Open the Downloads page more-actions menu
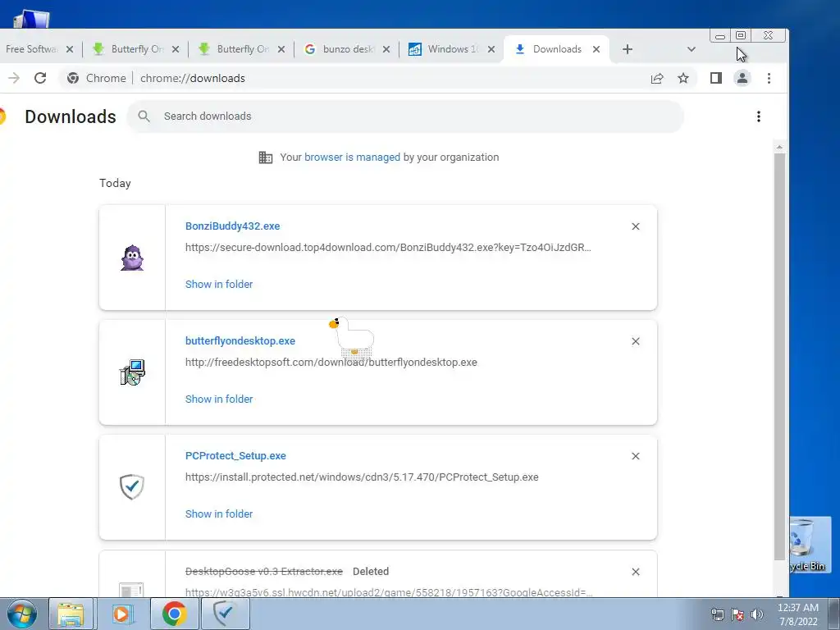 (759, 116)
